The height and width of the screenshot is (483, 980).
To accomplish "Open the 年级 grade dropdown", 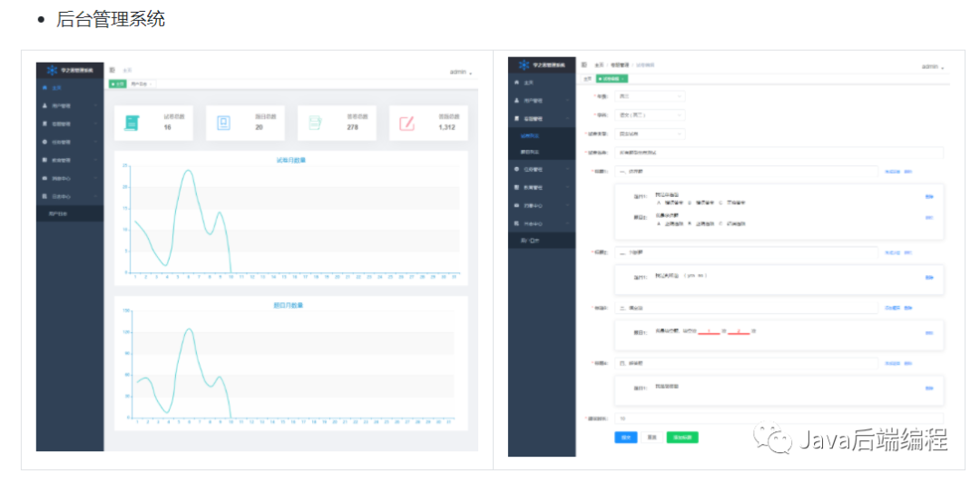I will (x=650, y=97).
